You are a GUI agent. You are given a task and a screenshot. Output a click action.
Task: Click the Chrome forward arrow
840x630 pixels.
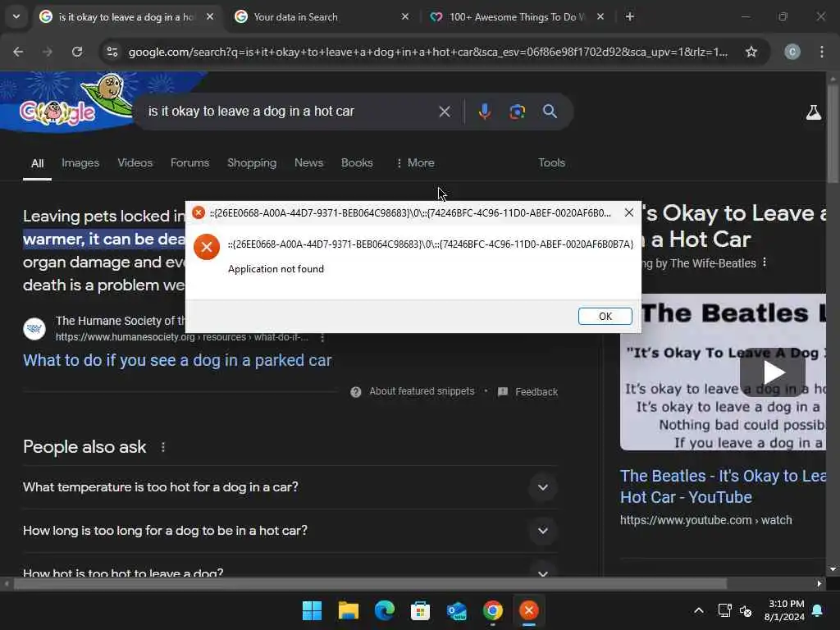pyautogui.click(x=48, y=52)
